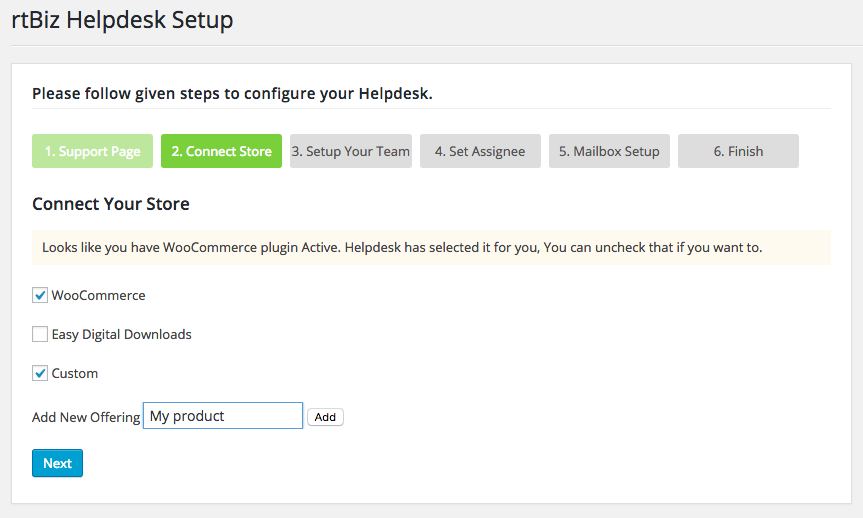Switch to the Mailbox Setup step
Viewport: 863px width, 518px height.
tap(609, 151)
